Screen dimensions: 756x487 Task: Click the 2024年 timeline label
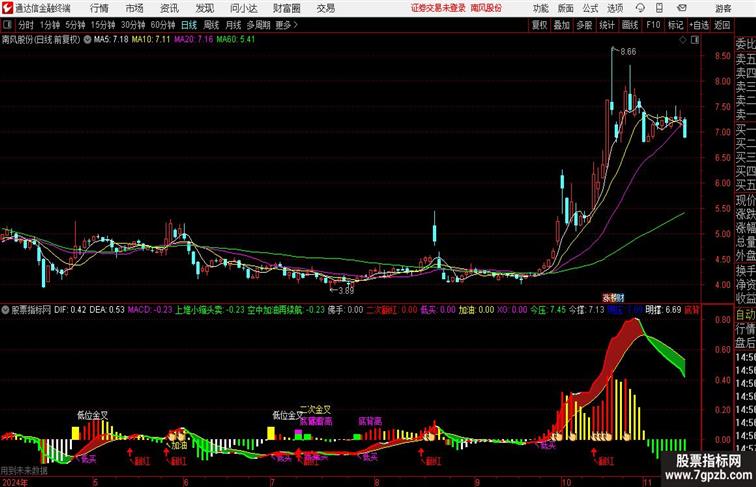15,482
